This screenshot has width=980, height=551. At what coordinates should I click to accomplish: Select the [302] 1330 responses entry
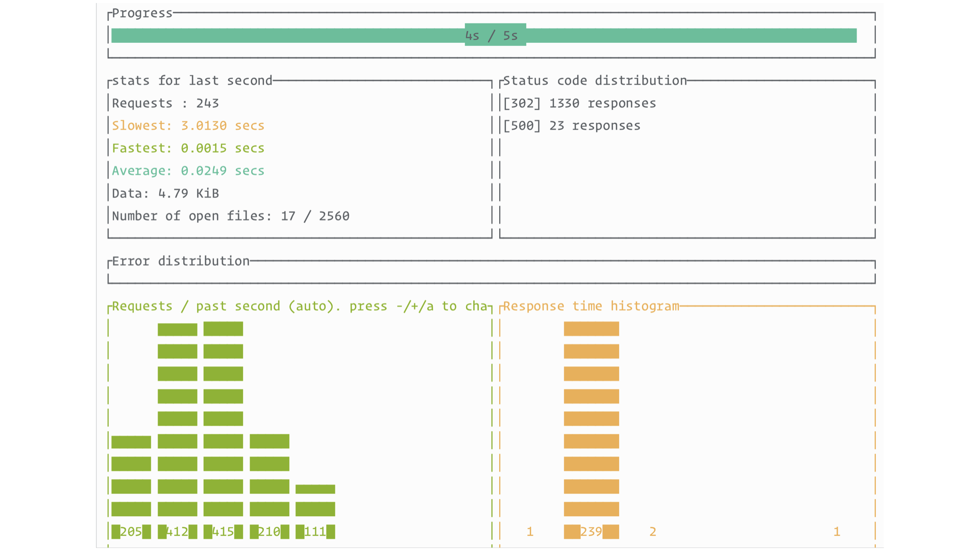click(x=579, y=103)
